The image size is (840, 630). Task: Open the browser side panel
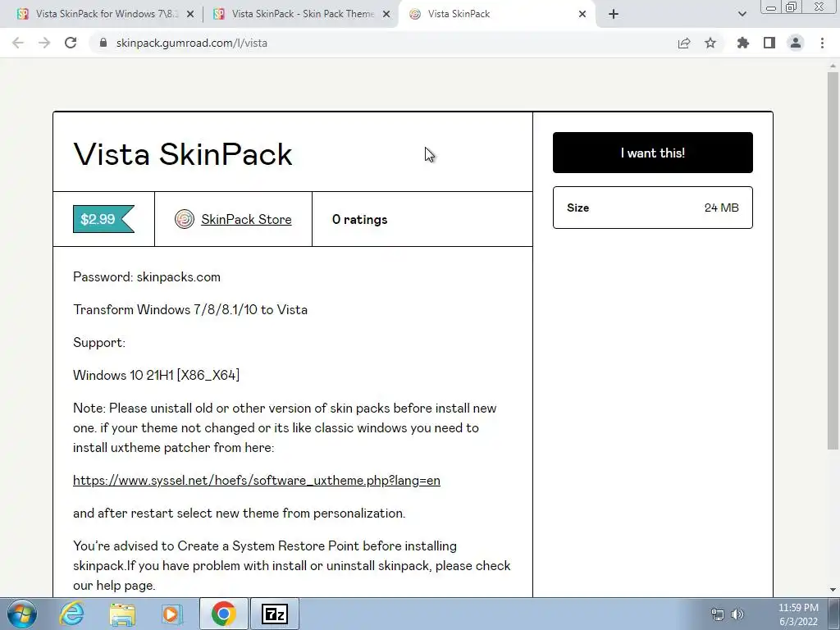[769, 43]
